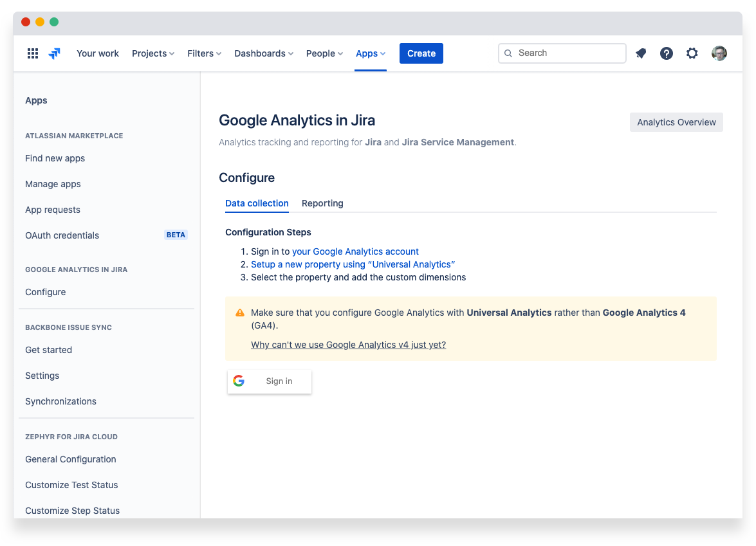The height and width of the screenshot is (546, 756).
Task: Open the app switcher grid icon
Action: coord(33,53)
